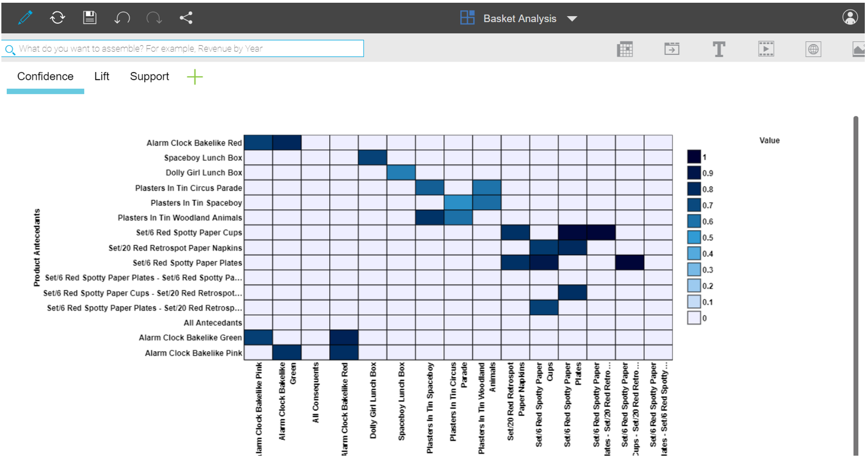Add a web page element
This screenshot has width=868, height=473.
click(813, 49)
